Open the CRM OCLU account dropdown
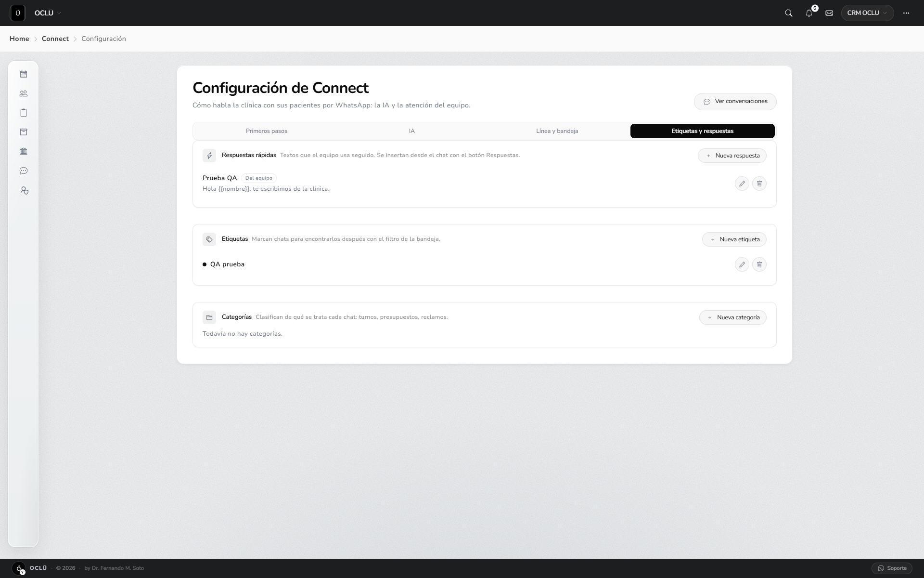Viewport: 924px width, 578px height. 867,13
